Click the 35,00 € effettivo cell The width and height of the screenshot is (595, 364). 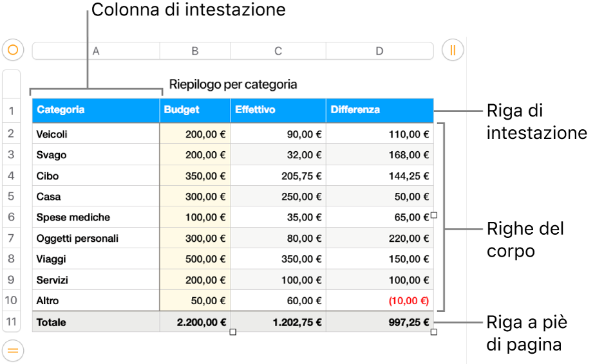pos(278,217)
